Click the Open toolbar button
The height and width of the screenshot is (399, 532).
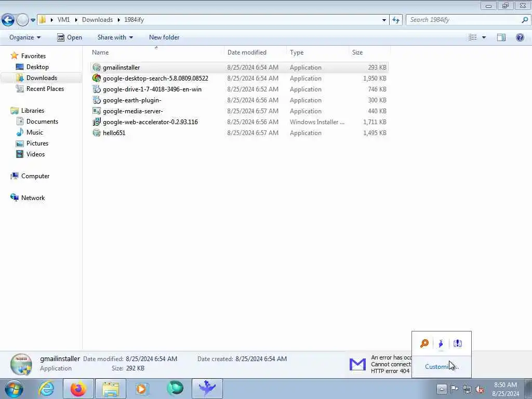(x=70, y=37)
